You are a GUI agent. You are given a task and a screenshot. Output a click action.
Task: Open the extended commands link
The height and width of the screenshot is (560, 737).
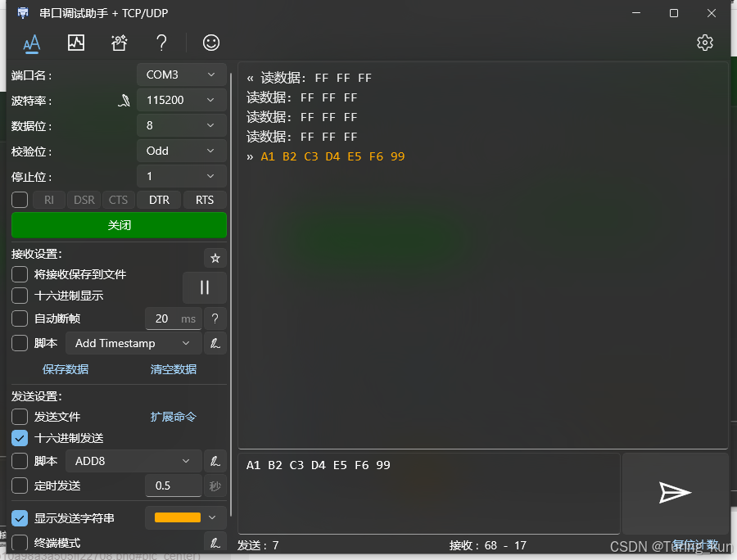coord(174,417)
